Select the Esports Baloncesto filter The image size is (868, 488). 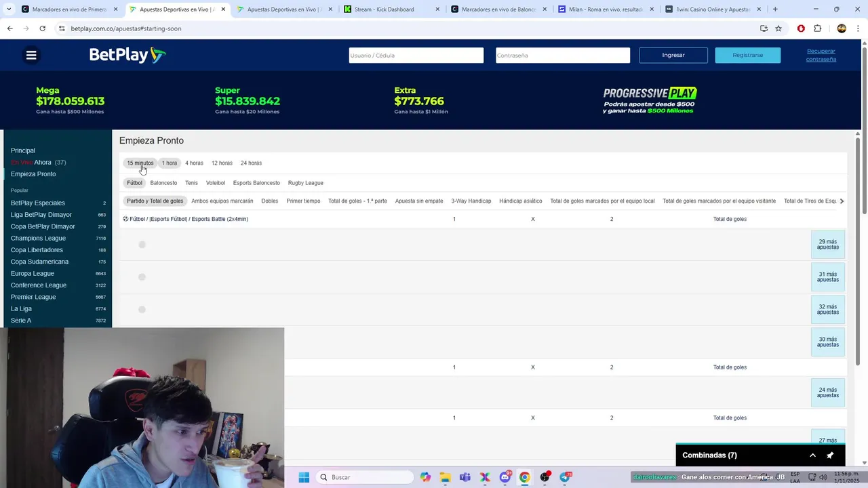tap(256, 183)
